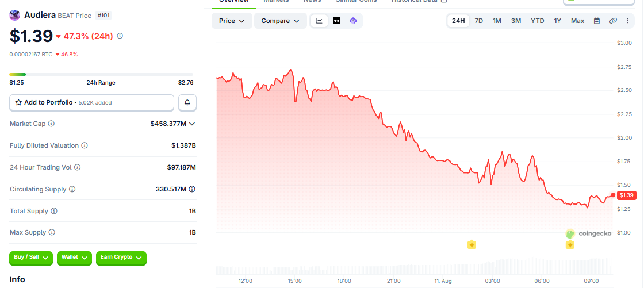Click the 0.00002167 BTC price text

(31, 54)
